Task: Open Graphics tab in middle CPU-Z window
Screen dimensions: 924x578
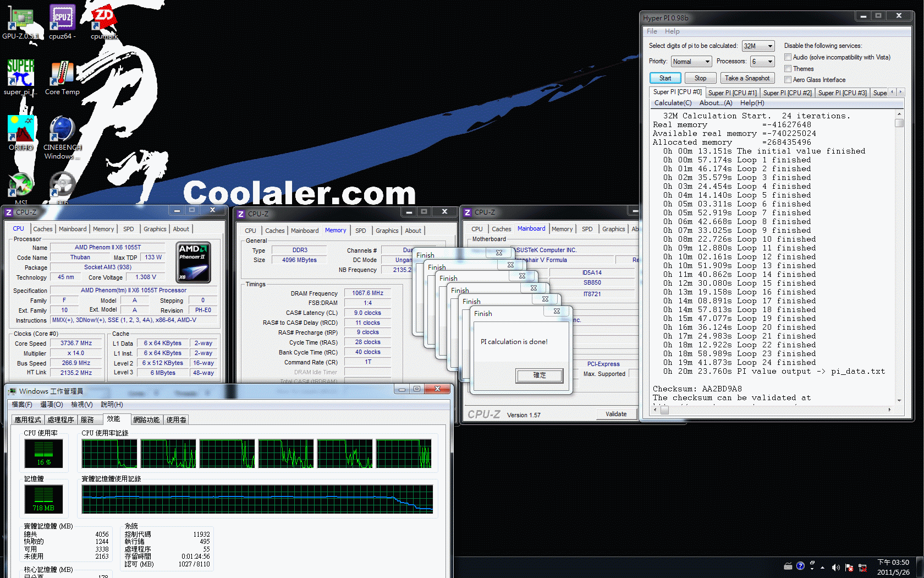Action: tap(387, 231)
